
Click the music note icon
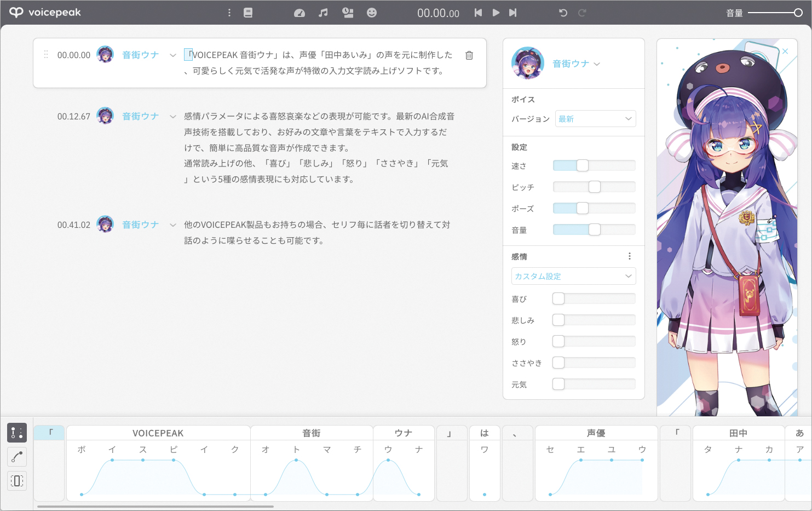[324, 13]
